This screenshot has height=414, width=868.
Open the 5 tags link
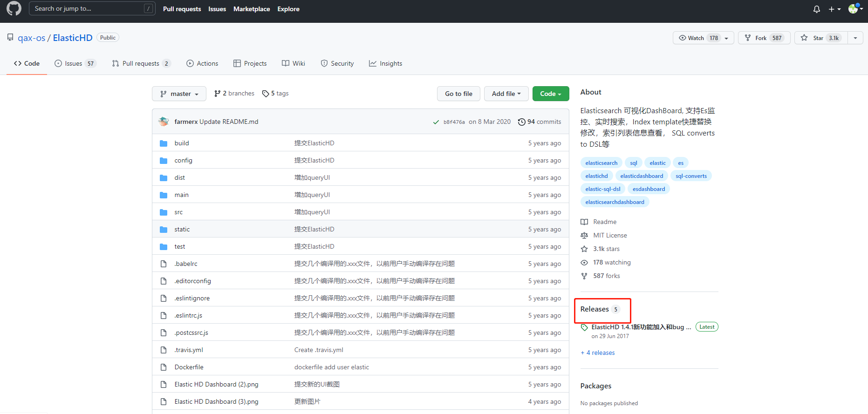[275, 94]
